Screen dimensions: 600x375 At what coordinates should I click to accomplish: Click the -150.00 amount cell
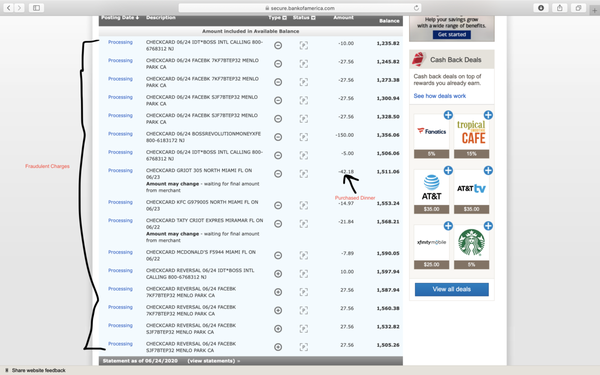(x=345, y=135)
